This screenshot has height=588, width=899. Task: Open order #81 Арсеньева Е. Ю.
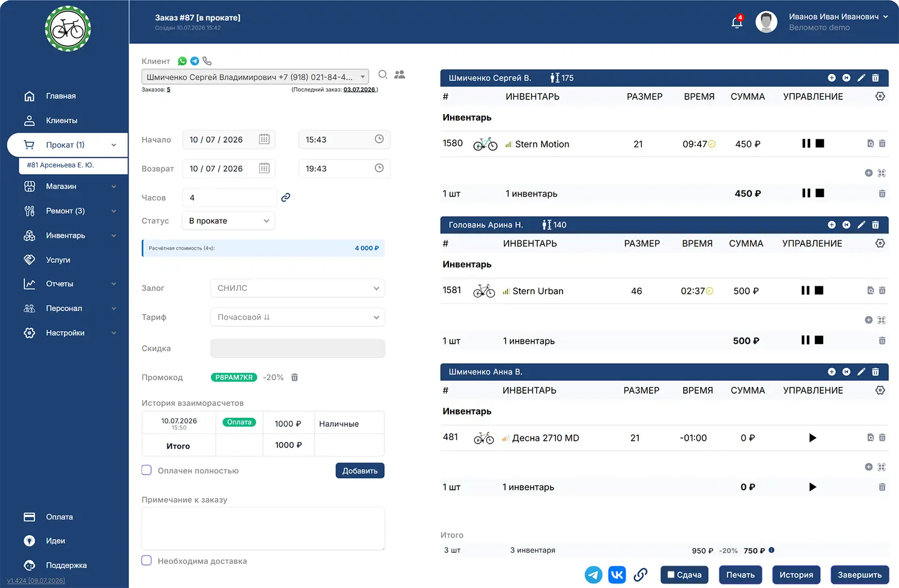click(73, 166)
